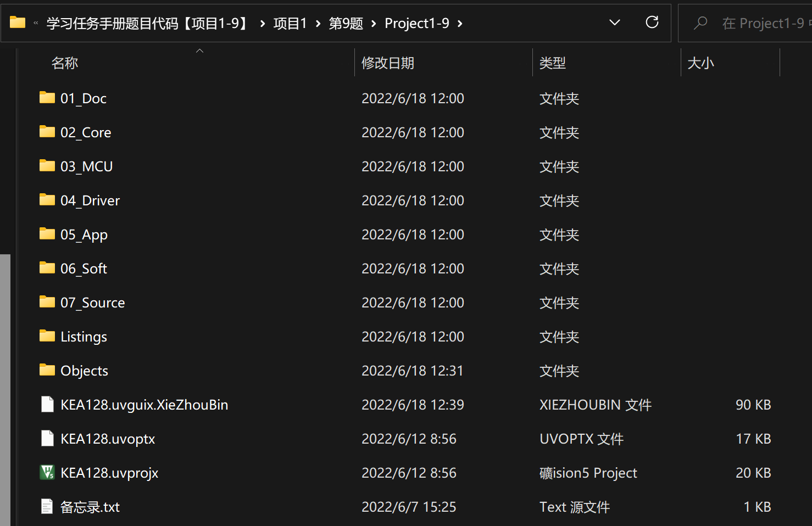Click the blank file icon for KEA128.uvoptx
812x526 pixels.
pos(47,439)
